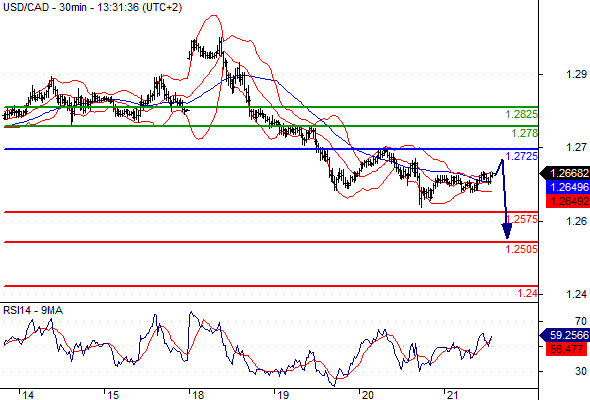The image size is (590, 400).
Task: Click the blue 1.26496 moving average tag
Action: pos(568,187)
